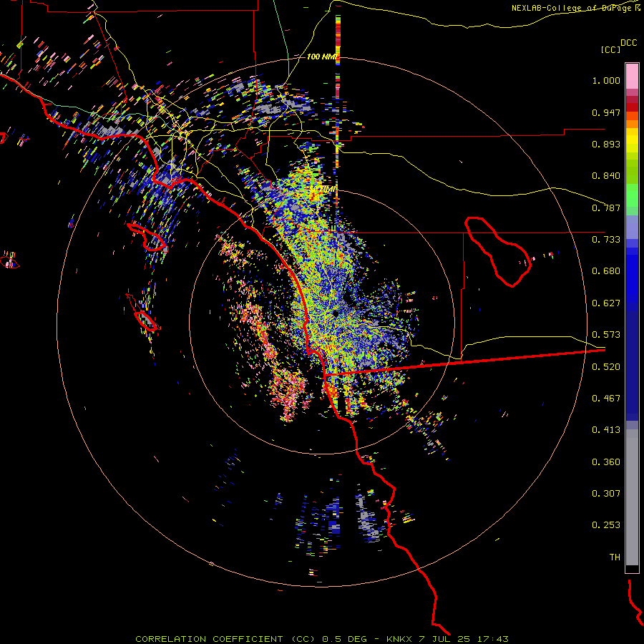Image resolution: width=644 pixels, height=644 pixels.
Task: Pick the pink segment of the color bar
Action: (632, 76)
